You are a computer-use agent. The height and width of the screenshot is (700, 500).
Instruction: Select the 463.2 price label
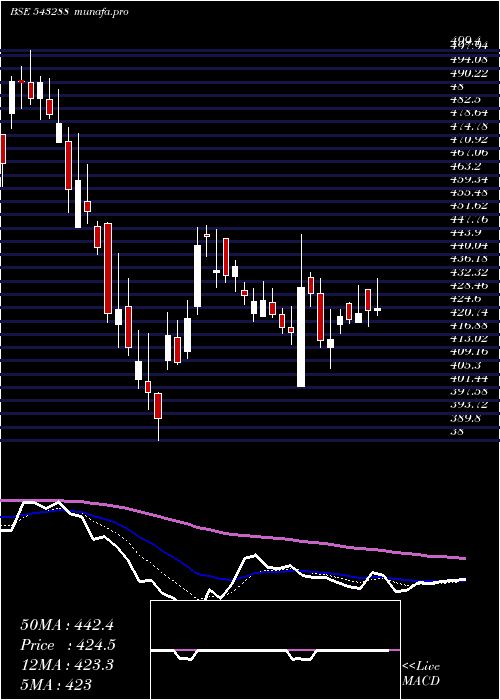coord(465,166)
